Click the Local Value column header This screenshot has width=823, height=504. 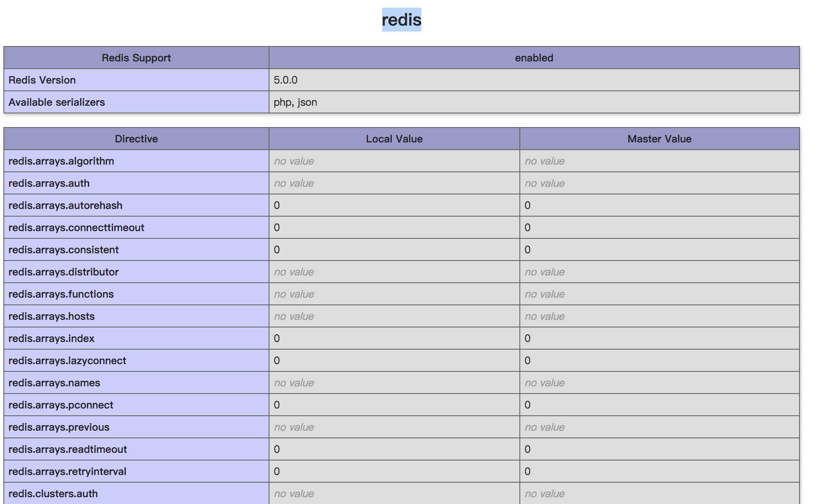[394, 139]
